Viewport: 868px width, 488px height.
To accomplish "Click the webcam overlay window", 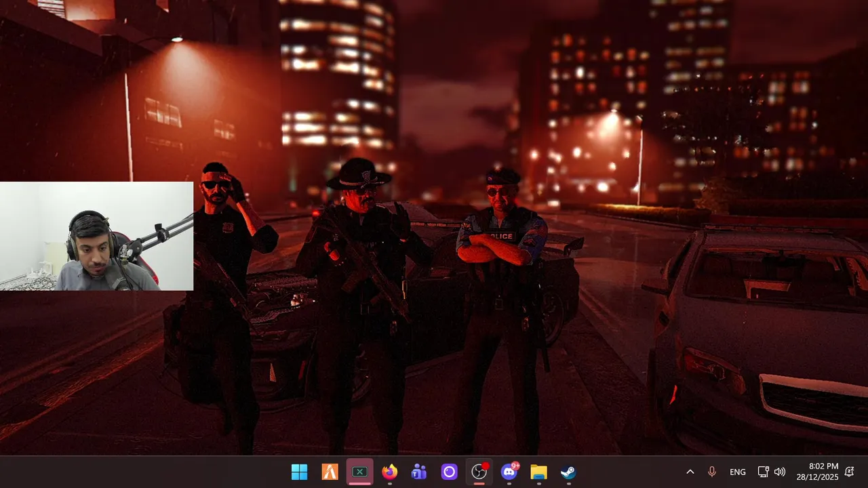I will tap(96, 236).
